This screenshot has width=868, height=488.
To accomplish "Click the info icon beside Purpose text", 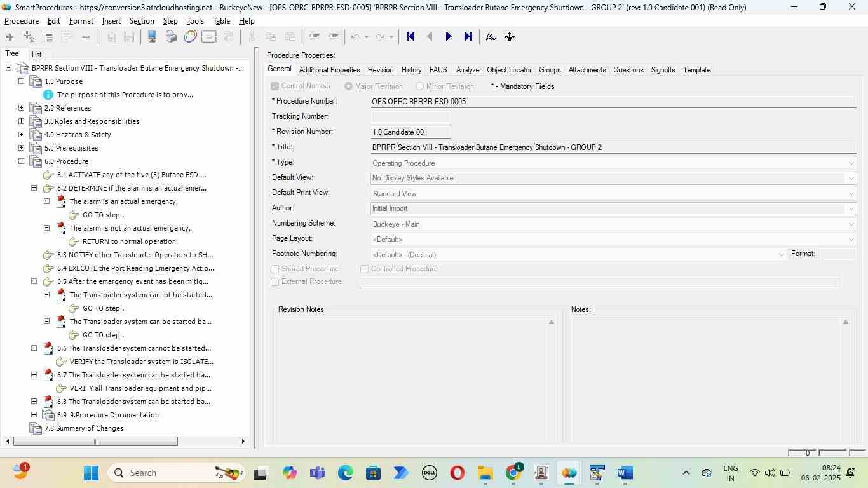I will tap(48, 95).
